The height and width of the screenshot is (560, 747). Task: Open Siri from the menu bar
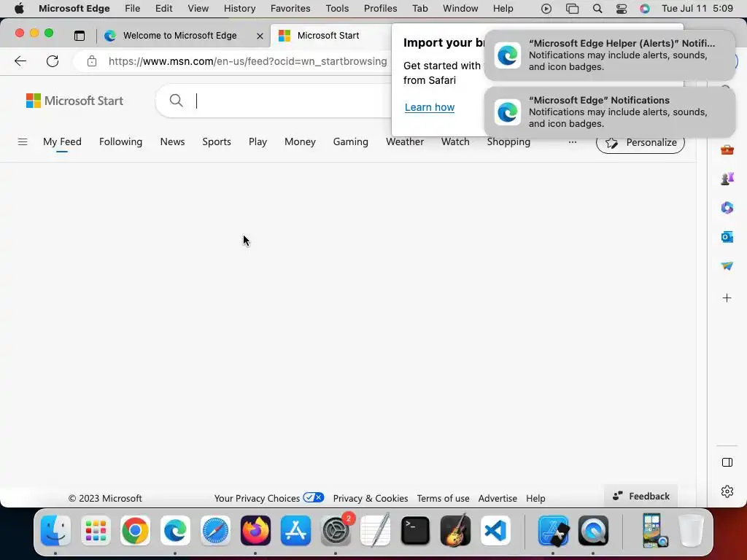click(645, 9)
